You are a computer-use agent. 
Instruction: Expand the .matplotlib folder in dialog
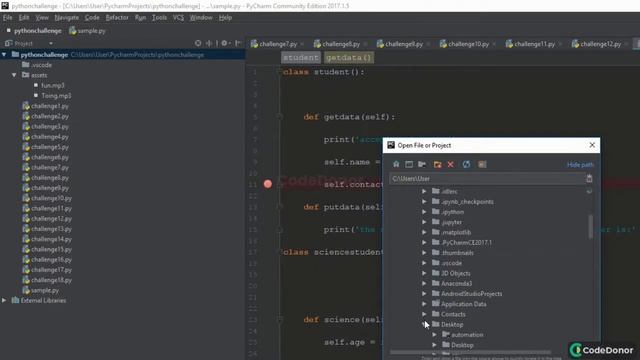tap(424, 232)
